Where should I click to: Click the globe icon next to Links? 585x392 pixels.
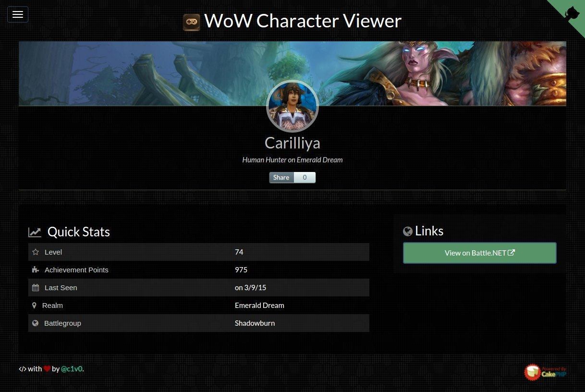tap(408, 232)
